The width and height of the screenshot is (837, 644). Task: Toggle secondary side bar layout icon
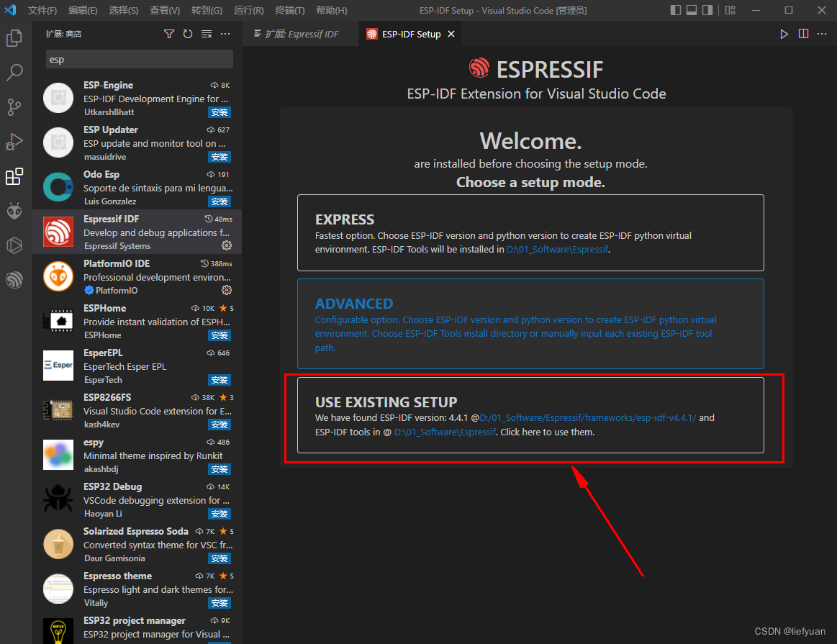[x=707, y=10]
